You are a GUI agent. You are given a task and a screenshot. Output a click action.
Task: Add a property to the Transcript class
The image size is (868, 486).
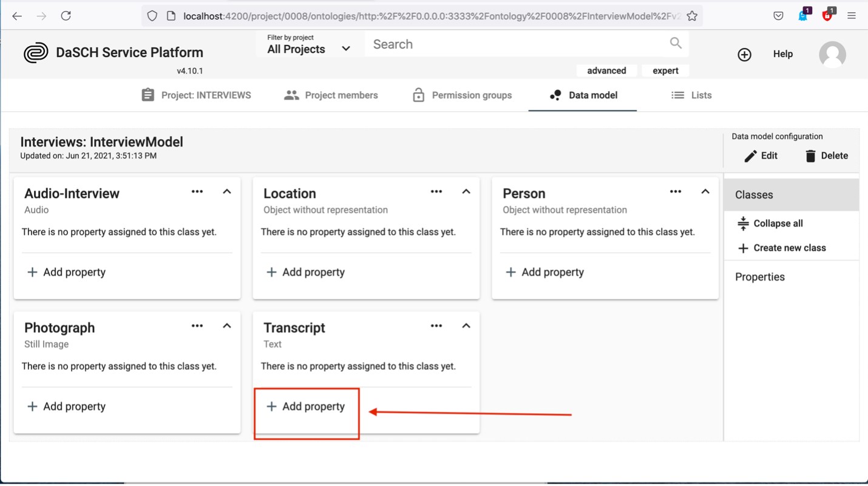[x=307, y=406]
